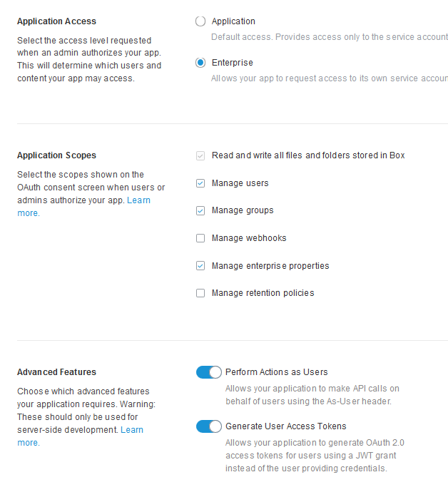Click the Manage users label text
Image resolution: width=448 pixels, height=492 pixels.
[x=240, y=183]
